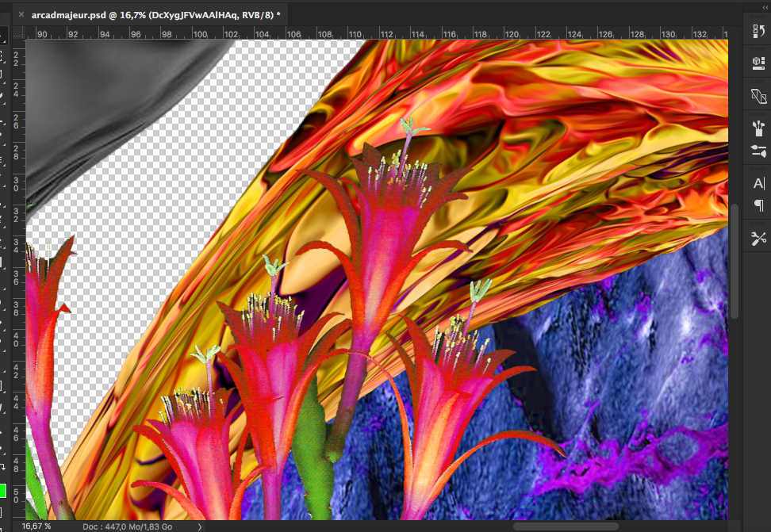
Task: Open the status bar info arrow menu
Action: tap(200, 526)
